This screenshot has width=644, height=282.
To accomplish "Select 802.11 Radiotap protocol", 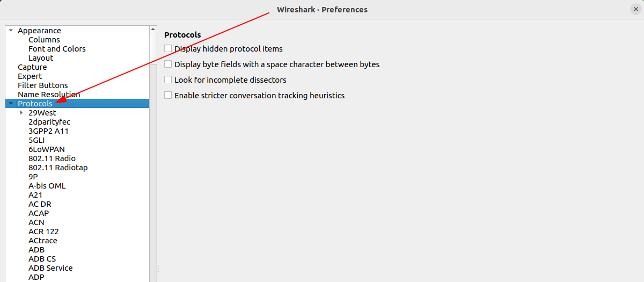I will click(x=58, y=168).
